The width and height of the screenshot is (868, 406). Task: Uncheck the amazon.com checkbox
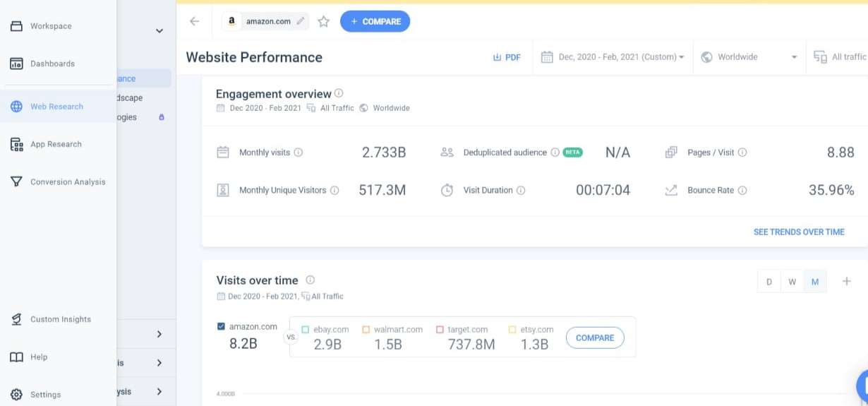222,326
